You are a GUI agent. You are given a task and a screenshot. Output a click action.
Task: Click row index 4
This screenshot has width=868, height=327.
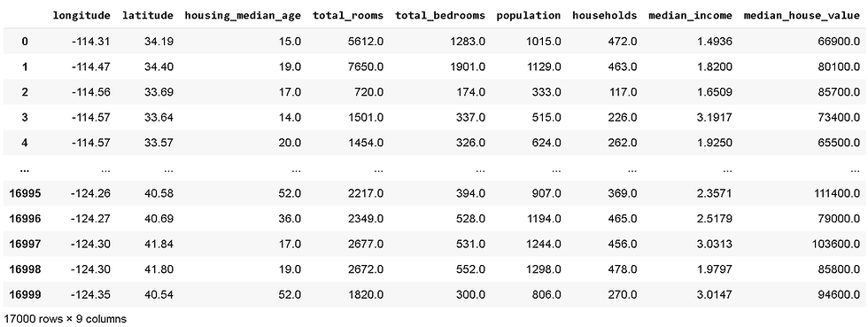click(25, 143)
